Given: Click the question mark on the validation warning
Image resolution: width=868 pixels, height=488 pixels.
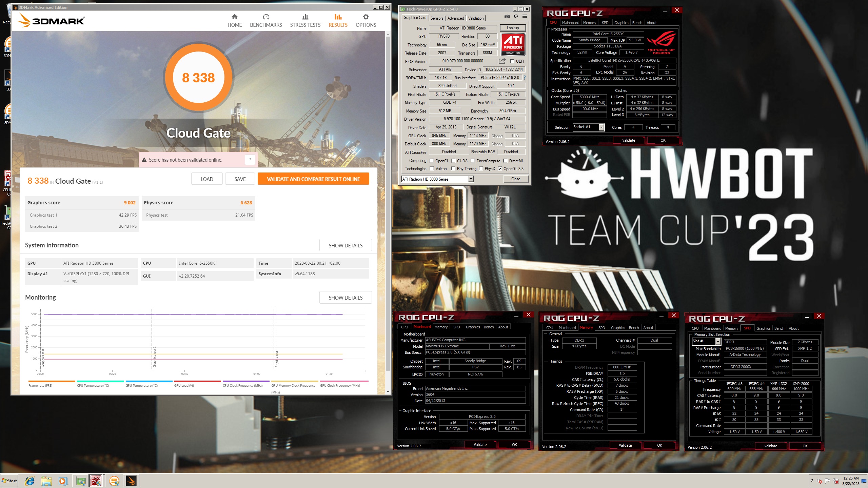Looking at the screenshot, I should click(250, 160).
